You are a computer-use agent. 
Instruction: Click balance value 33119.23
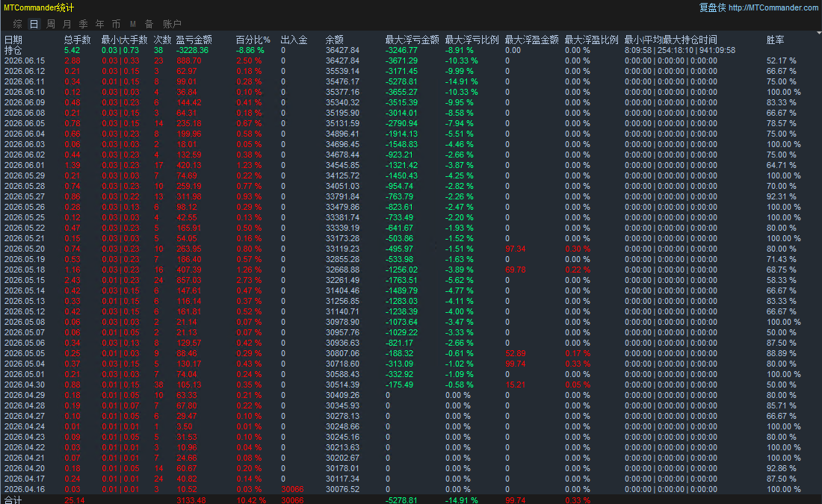[342, 249]
